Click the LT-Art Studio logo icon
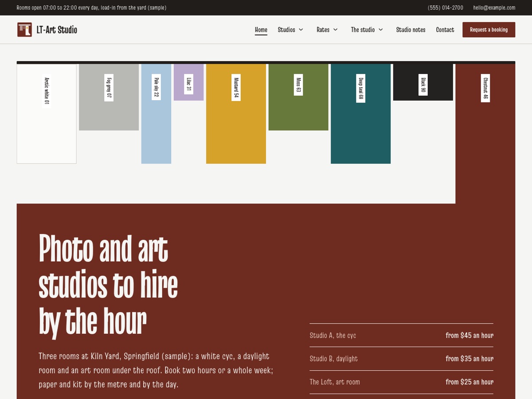 tap(24, 30)
